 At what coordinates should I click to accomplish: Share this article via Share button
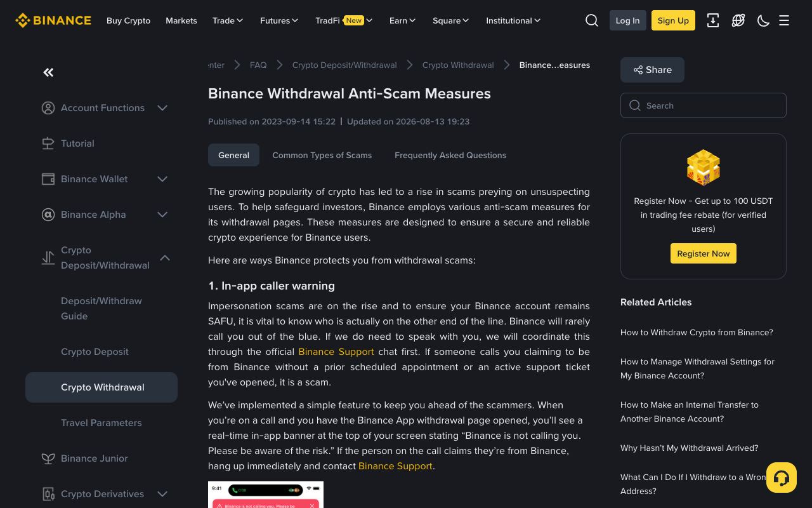tap(652, 70)
